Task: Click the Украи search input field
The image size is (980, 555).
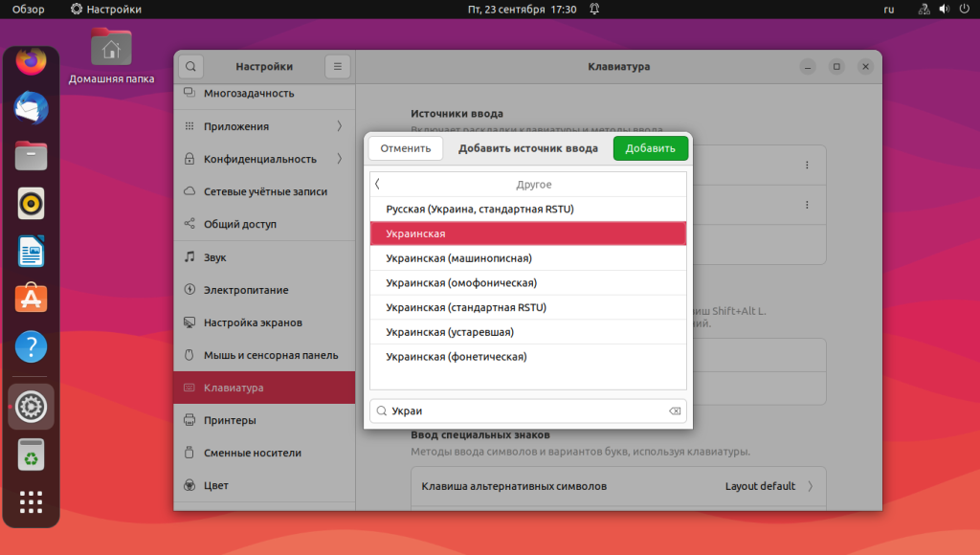Action: point(528,411)
